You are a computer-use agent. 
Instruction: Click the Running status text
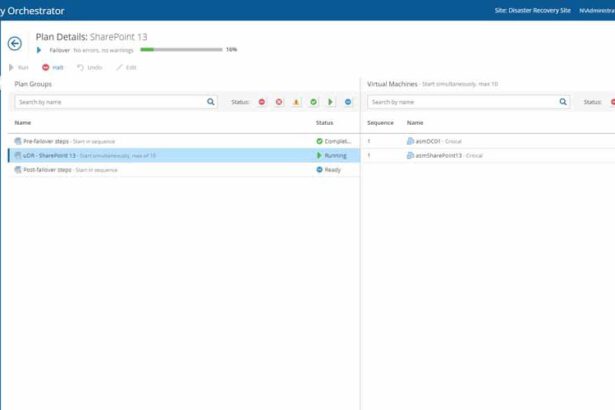point(336,156)
